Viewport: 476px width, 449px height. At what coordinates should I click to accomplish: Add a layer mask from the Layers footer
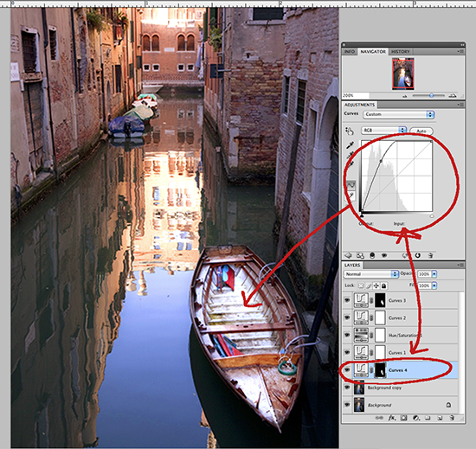click(x=403, y=418)
